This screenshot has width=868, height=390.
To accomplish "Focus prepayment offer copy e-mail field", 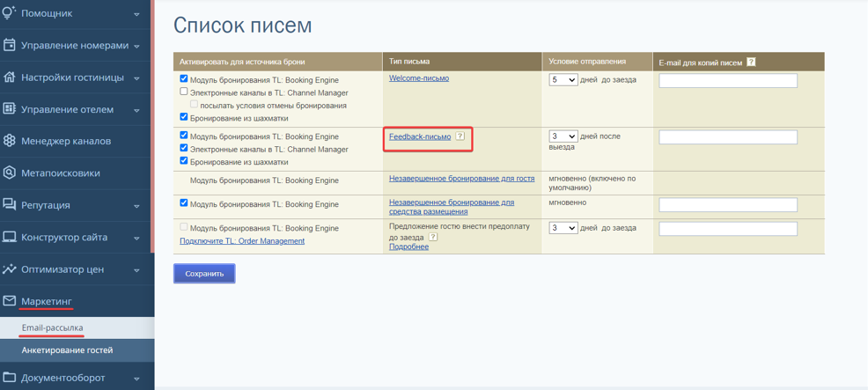I will tap(728, 229).
